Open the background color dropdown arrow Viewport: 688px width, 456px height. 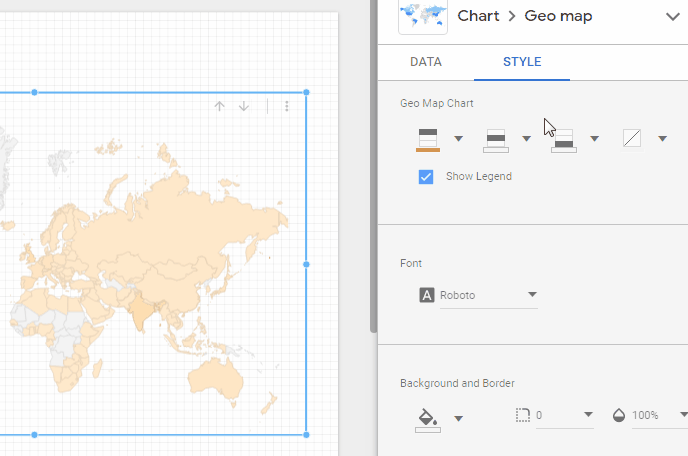tap(459, 418)
